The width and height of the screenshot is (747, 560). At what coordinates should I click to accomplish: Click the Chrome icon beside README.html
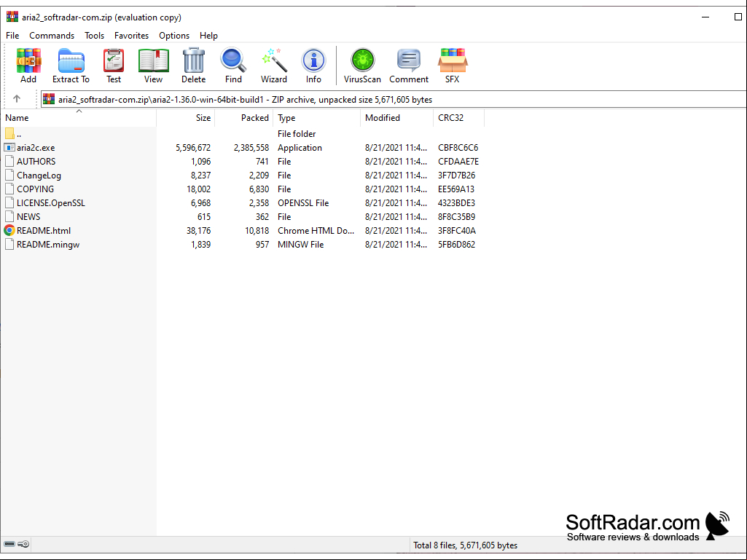click(x=9, y=230)
